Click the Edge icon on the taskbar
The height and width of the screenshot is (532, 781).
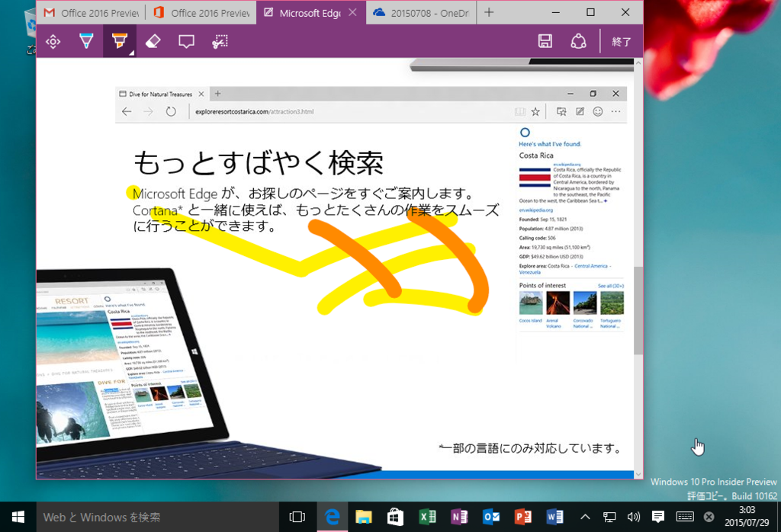(333, 517)
